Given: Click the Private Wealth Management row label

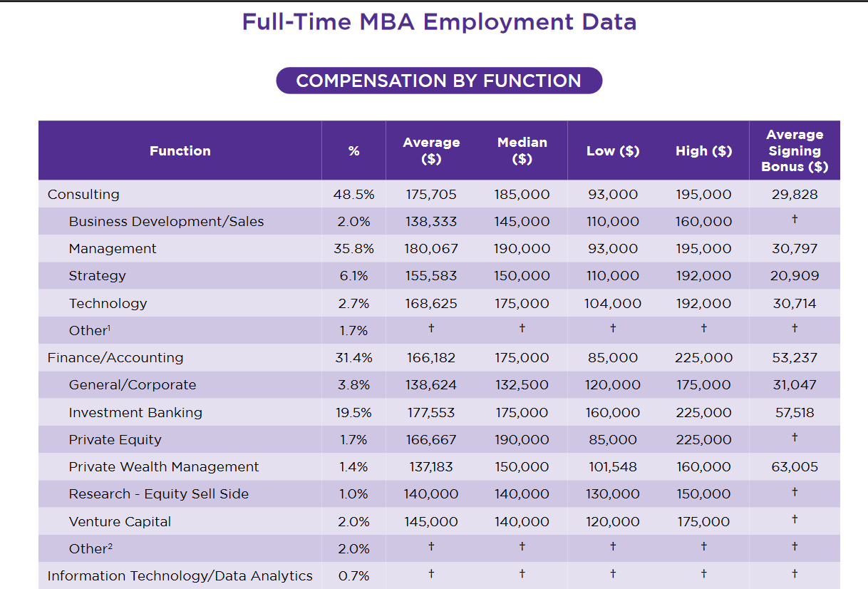Looking at the screenshot, I should pyautogui.click(x=164, y=467).
